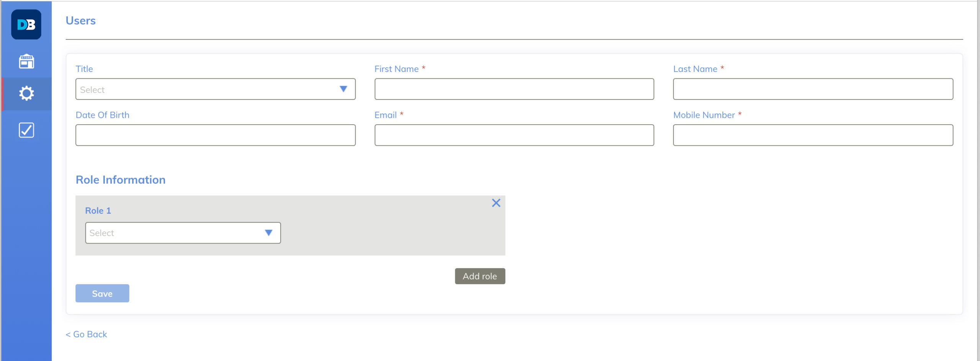Open the checkmark tasks sidebar icon
980x361 pixels.
(x=26, y=130)
